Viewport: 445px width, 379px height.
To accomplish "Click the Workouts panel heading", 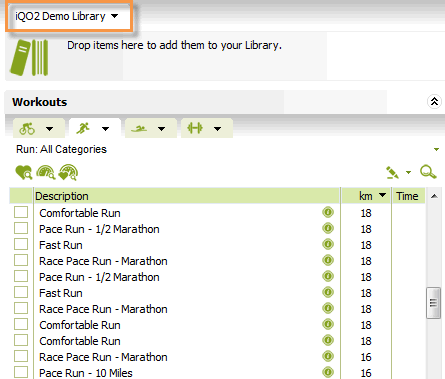I will pos(40,102).
